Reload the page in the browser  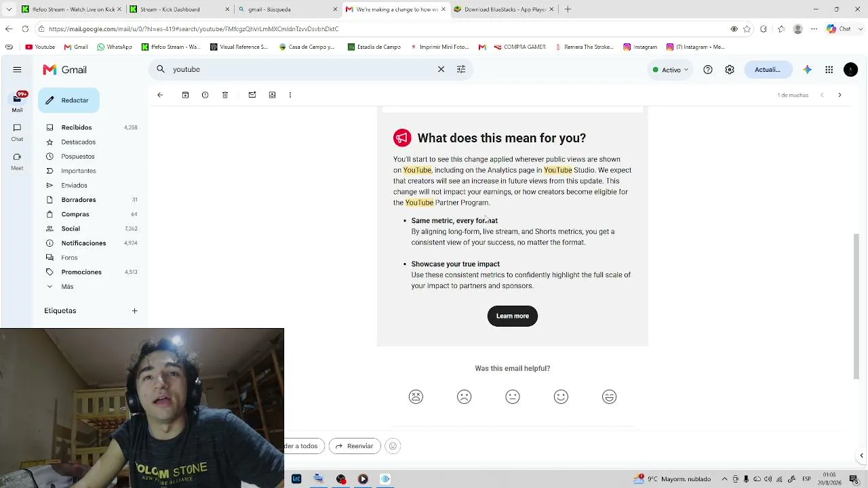point(25,29)
